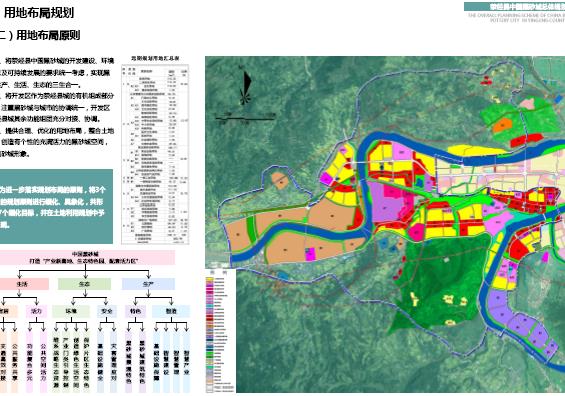Click the pink 中国黑砂城 goal banner

87,257
